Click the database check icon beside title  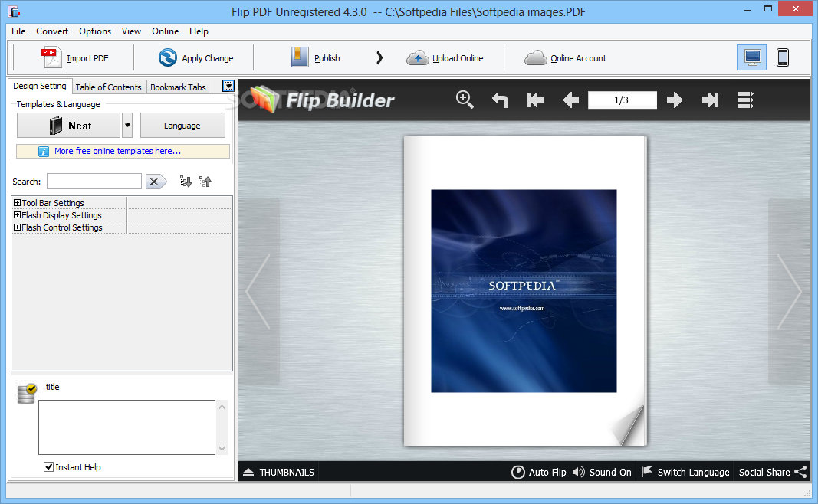click(x=27, y=394)
